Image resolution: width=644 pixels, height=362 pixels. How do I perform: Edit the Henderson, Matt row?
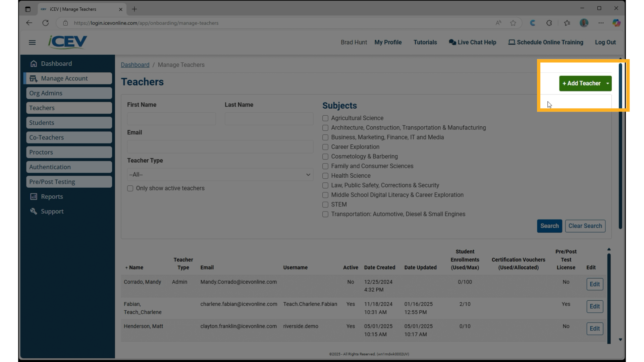click(x=595, y=328)
